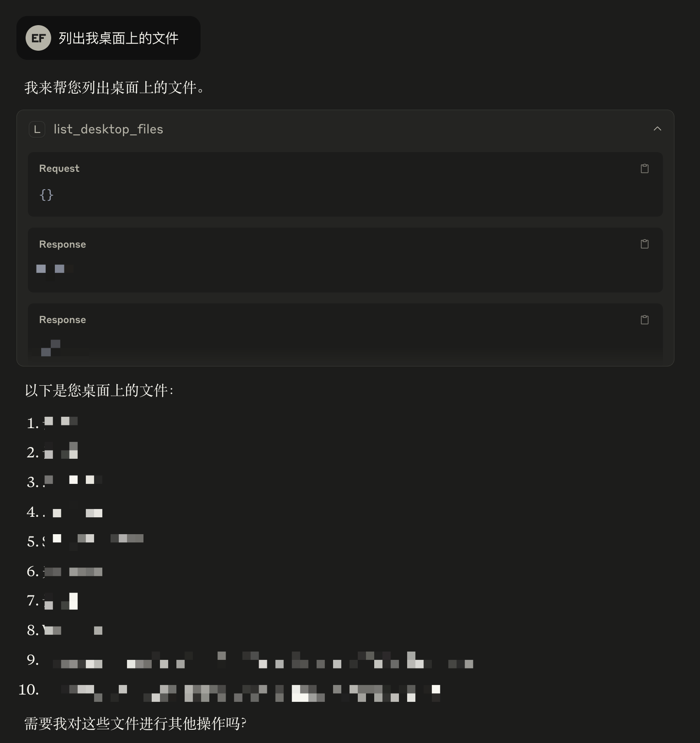Collapse the list_desktop_files tool panel chevron
The height and width of the screenshot is (743, 700).
point(657,129)
